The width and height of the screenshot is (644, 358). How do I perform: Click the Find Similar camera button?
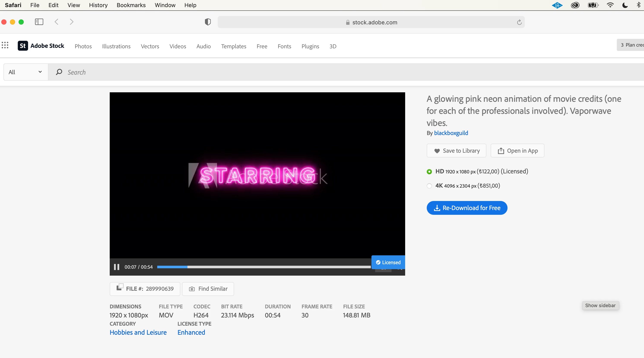point(208,289)
